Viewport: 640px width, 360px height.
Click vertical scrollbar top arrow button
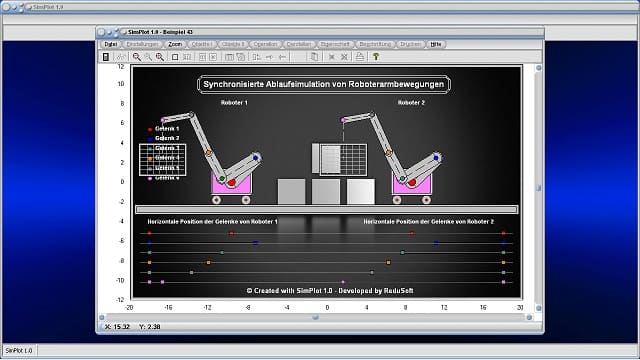pyautogui.click(x=538, y=68)
